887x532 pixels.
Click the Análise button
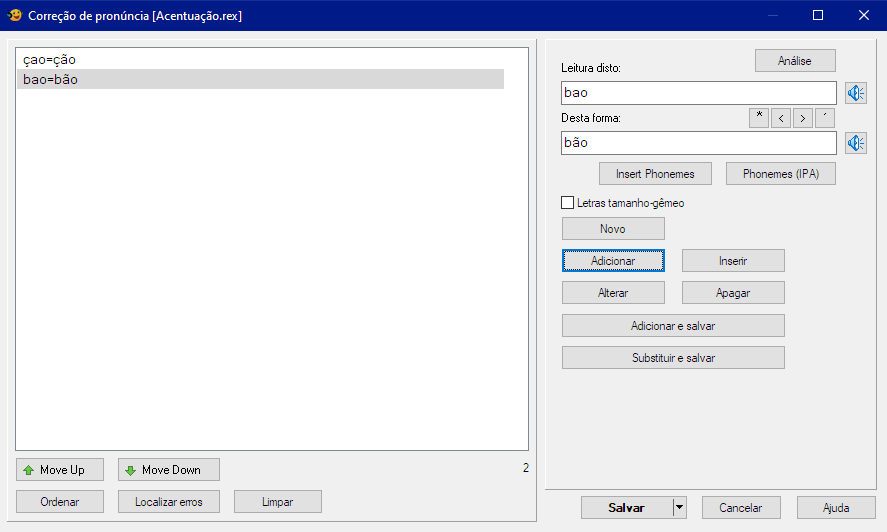[x=794, y=61]
